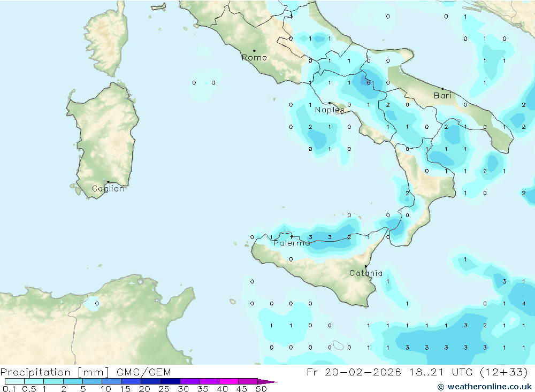
Task: Click the Rome city marker dot
Action: [x=254, y=51]
